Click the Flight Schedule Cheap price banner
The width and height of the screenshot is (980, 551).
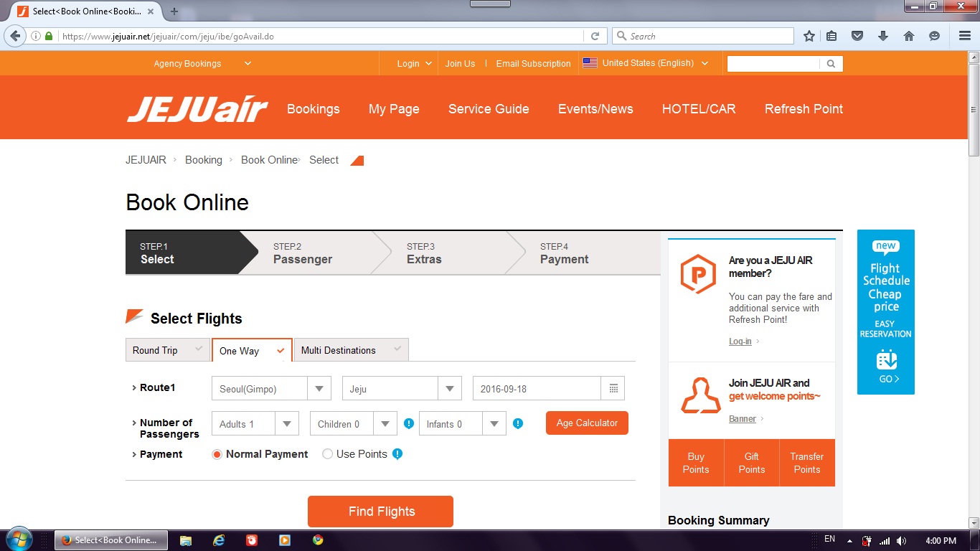(886, 312)
